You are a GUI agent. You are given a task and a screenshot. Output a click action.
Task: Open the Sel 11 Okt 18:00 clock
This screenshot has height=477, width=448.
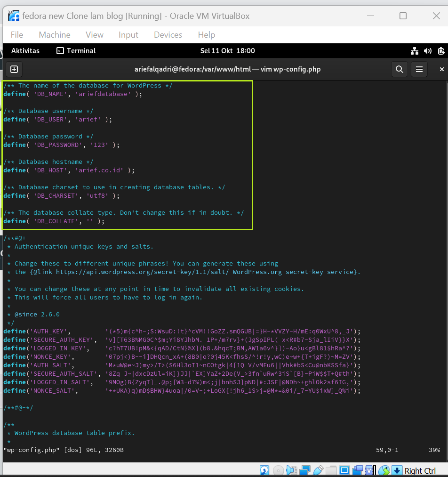[x=227, y=51]
